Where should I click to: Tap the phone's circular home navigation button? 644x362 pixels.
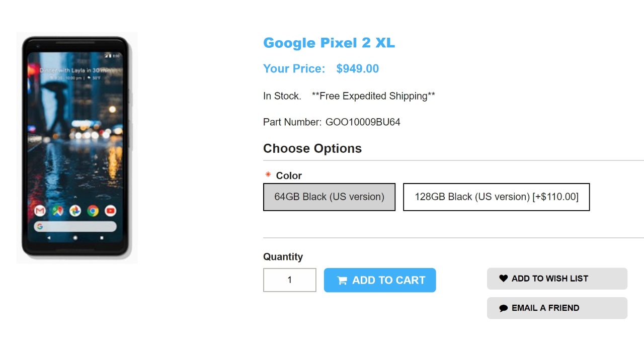point(75,238)
